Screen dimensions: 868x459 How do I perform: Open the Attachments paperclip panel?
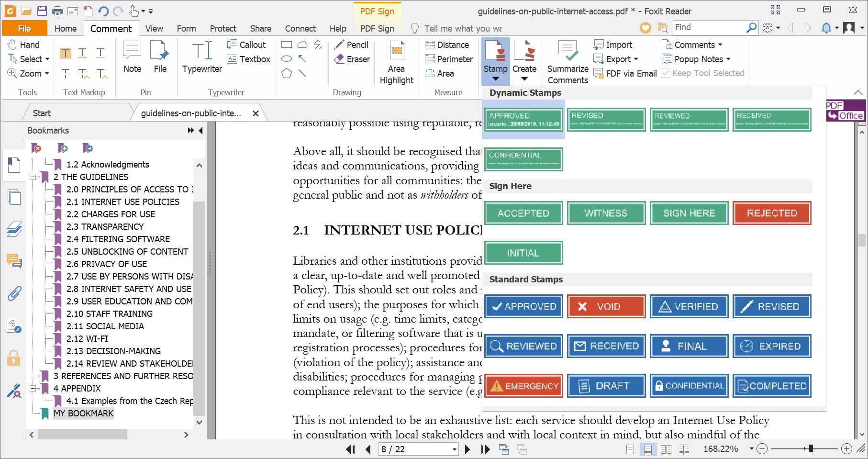coord(14,293)
